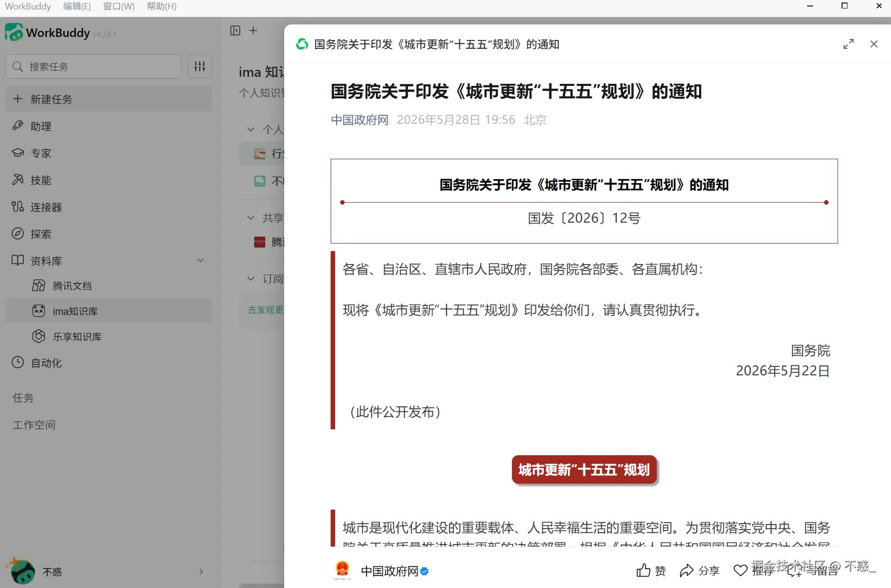Expand the 不惑 user menu chevron
Image resolution: width=891 pixels, height=588 pixels.
click(201, 572)
